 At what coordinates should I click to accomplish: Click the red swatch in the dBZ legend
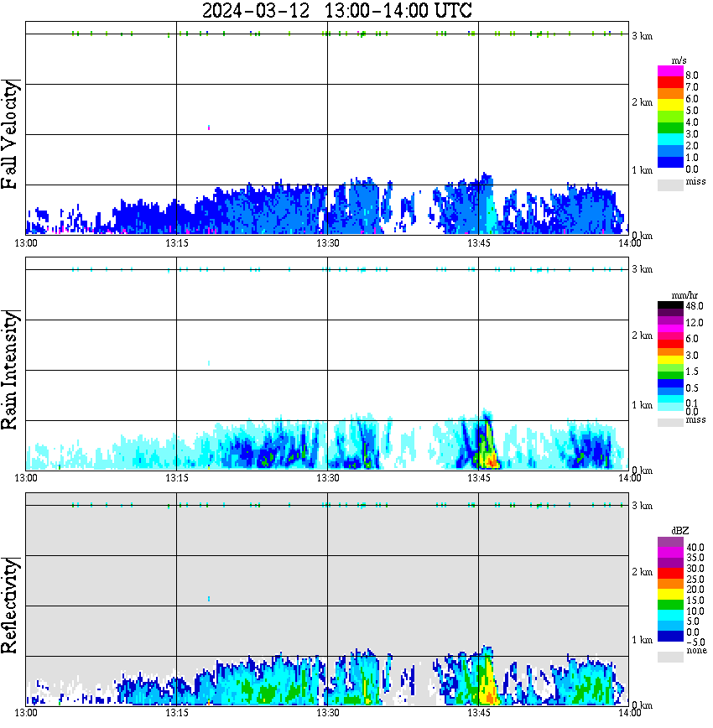[670, 573]
